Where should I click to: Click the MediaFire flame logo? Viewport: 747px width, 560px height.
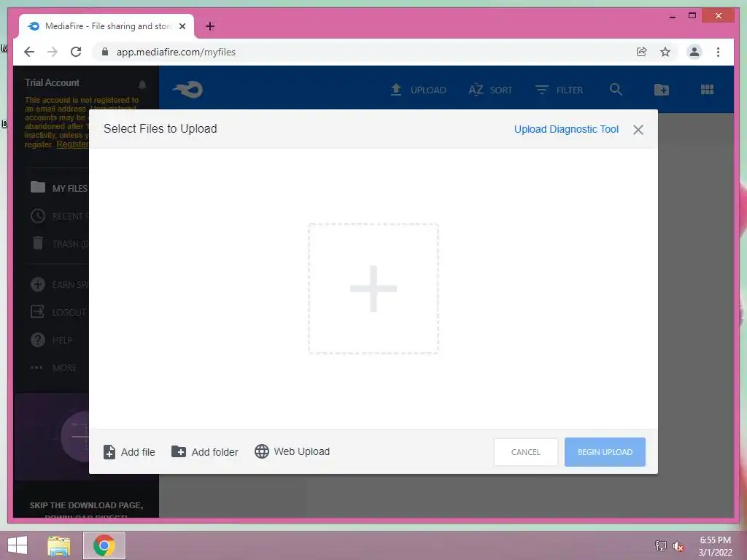coord(187,90)
